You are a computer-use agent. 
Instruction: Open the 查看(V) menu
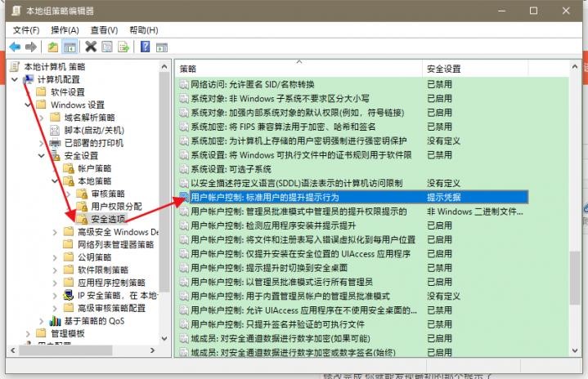tap(104, 30)
